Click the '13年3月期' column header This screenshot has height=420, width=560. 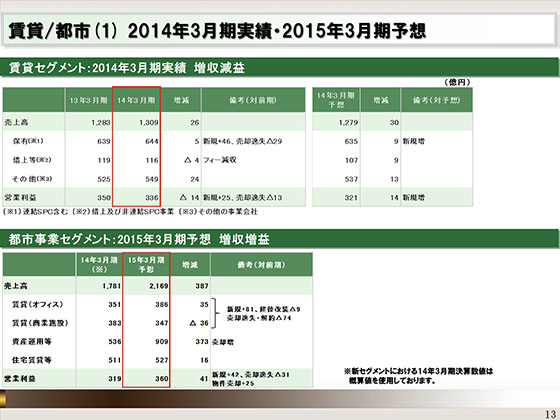tap(88, 100)
